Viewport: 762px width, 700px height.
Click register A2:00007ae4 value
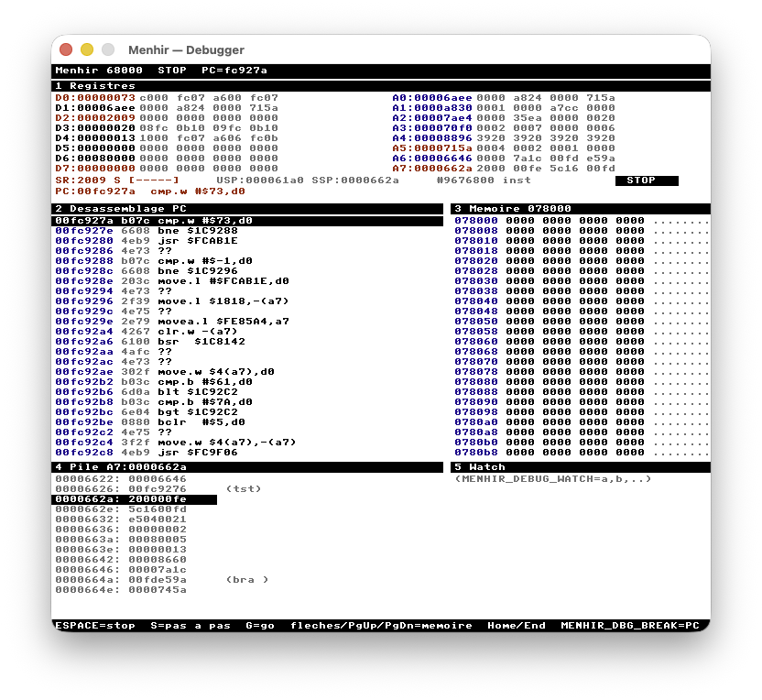[432, 118]
